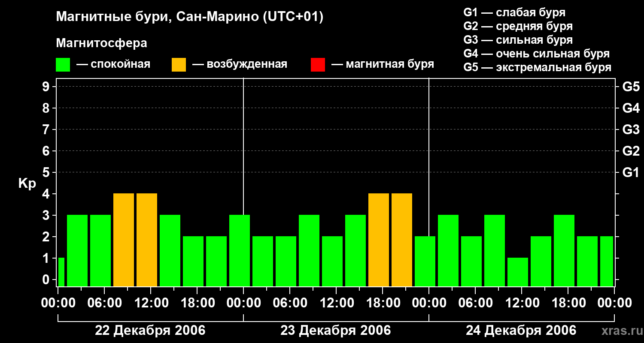
Task: Click the 'G1' label on the right axis
Action: click(x=631, y=172)
